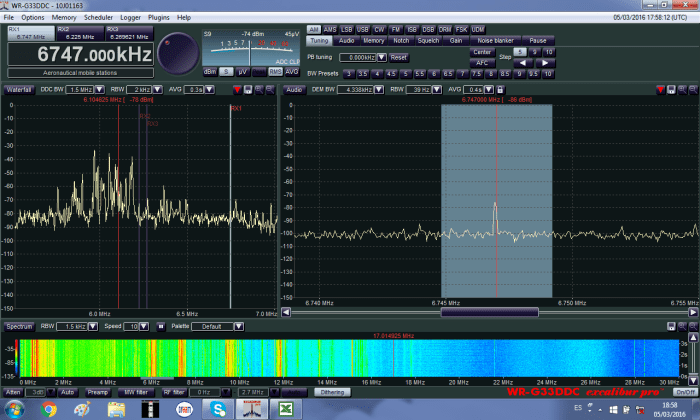This screenshot has width=700, height=420.
Task: Open the Scheduler menu
Action: click(x=96, y=17)
